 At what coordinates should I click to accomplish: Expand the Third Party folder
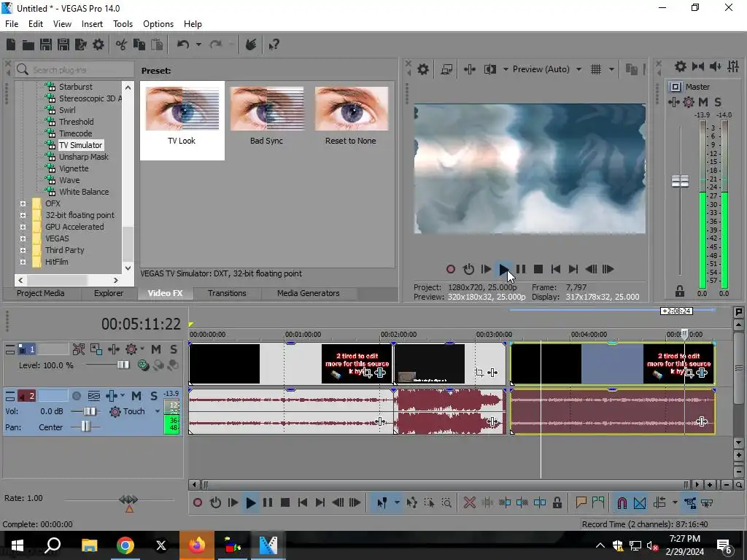[x=23, y=250]
